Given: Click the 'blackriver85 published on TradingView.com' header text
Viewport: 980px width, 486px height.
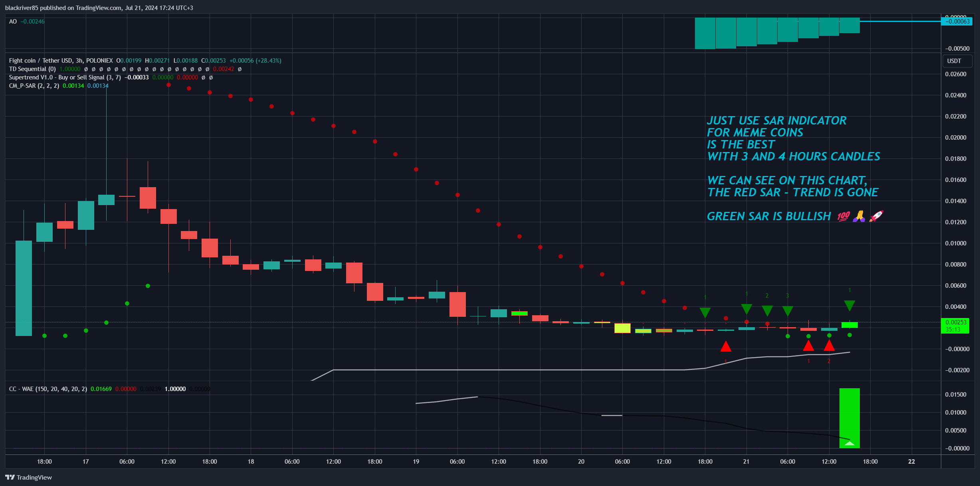Looking at the screenshot, I should [63, 8].
